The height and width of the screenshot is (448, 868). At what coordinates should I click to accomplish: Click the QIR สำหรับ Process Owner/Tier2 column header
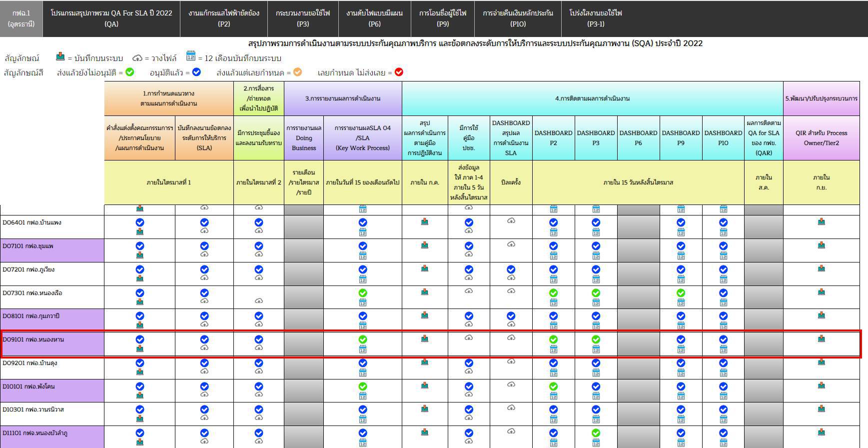(821, 138)
